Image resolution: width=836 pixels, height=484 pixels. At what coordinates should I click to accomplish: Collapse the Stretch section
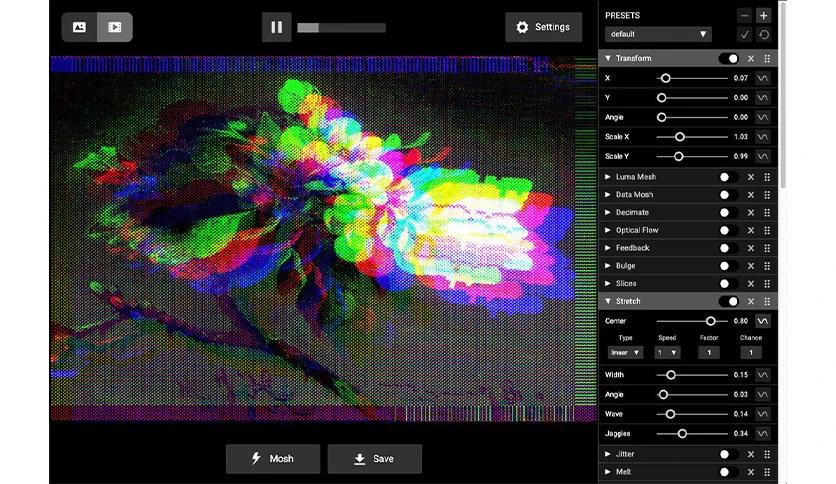(608, 301)
